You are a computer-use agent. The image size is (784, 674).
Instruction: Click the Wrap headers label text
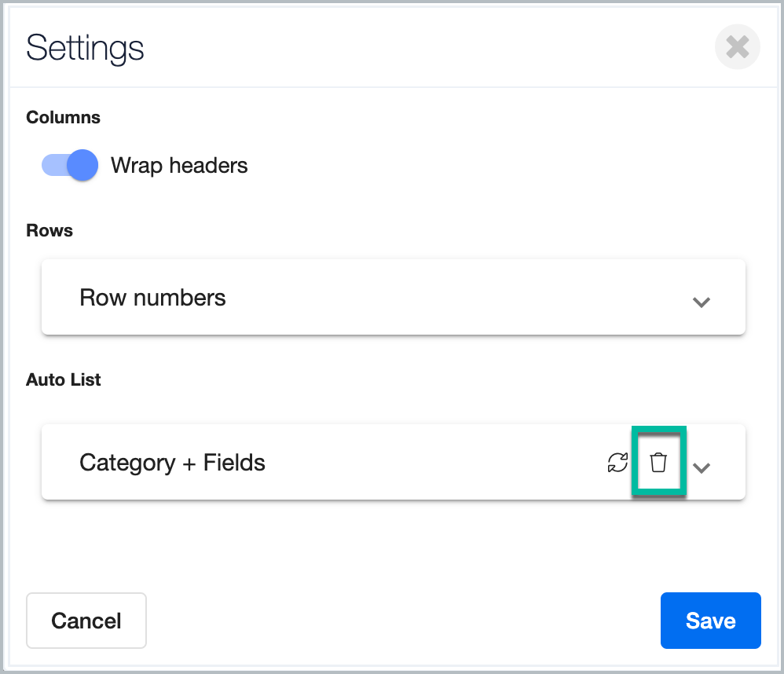(x=179, y=166)
